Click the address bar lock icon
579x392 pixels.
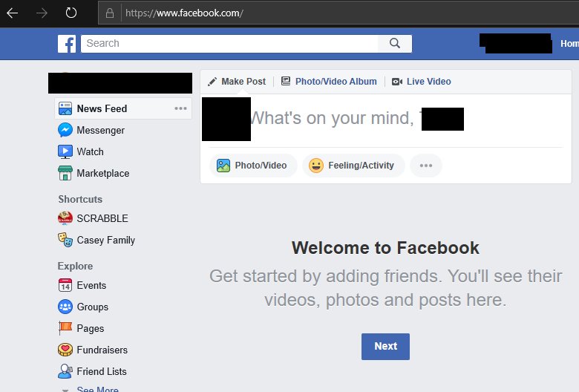(x=110, y=13)
